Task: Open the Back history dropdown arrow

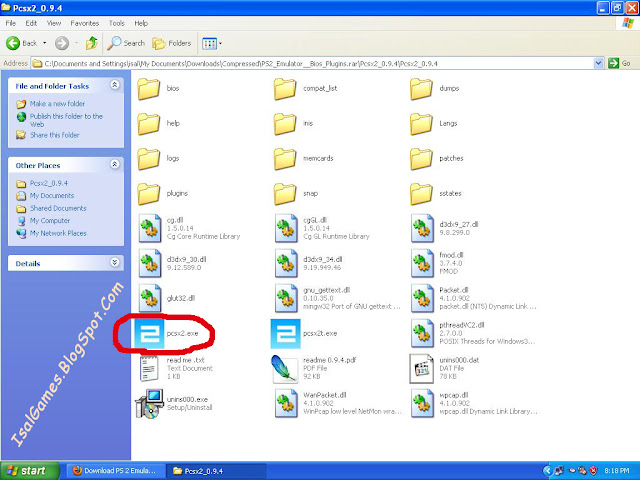Action: coord(44,43)
